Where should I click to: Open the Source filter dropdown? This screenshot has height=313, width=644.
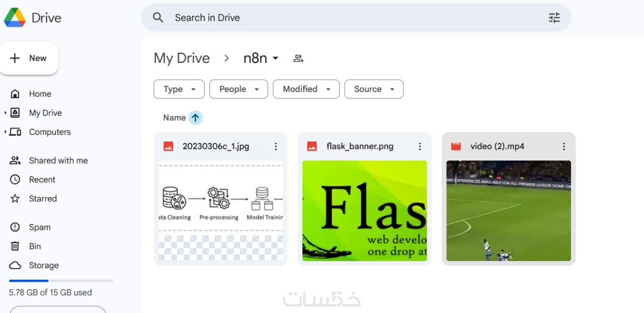[x=374, y=89]
